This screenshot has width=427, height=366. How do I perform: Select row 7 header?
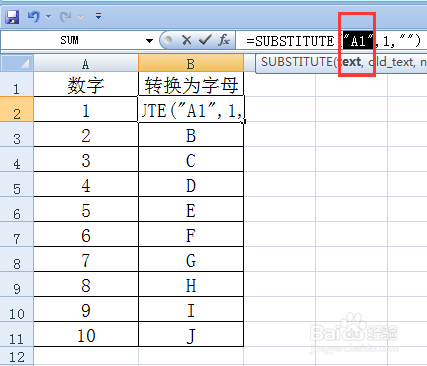[17, 234]
